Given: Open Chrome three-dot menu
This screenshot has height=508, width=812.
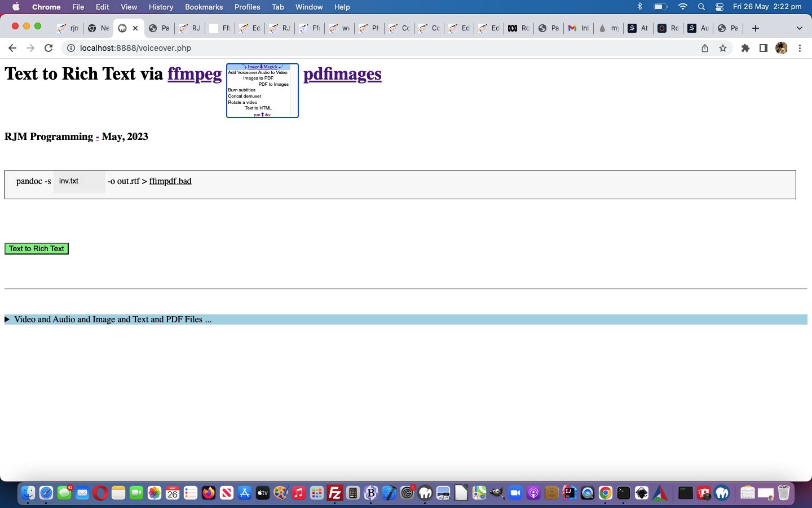Looking at the screenshot, I should [800, 48].
